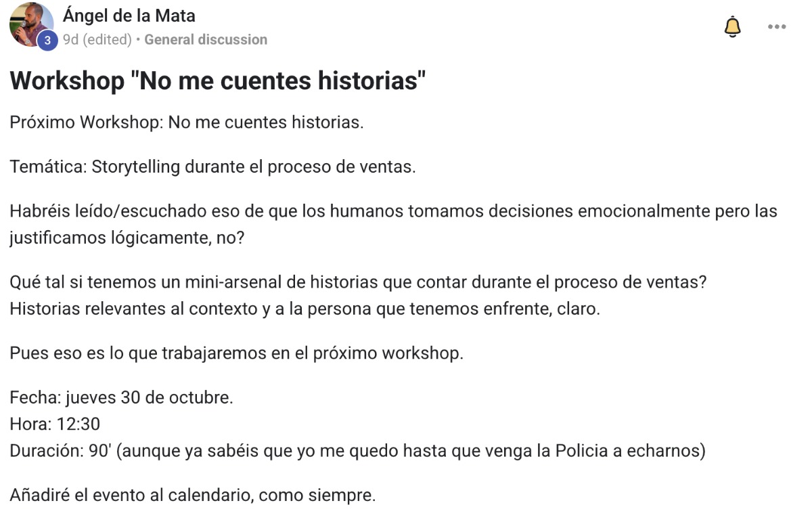
Task: Toggle the yellow bell notification icon
Action: [x=732, y=26]
